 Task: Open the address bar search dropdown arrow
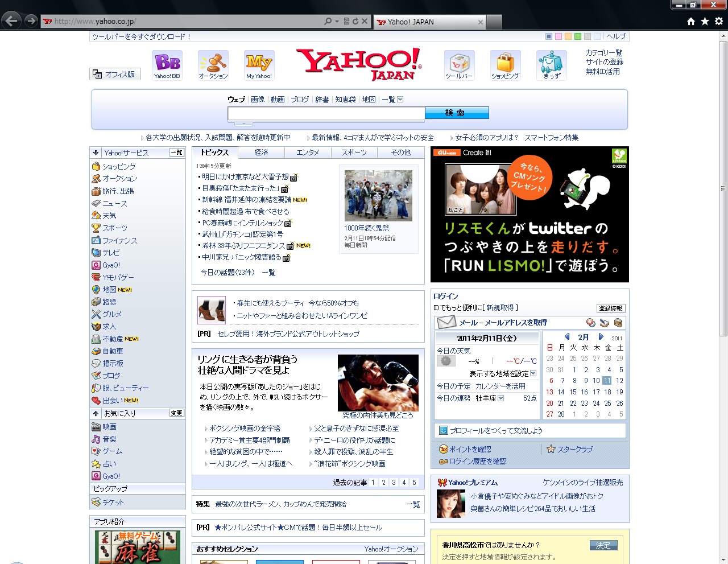click(x=337, y=22)
